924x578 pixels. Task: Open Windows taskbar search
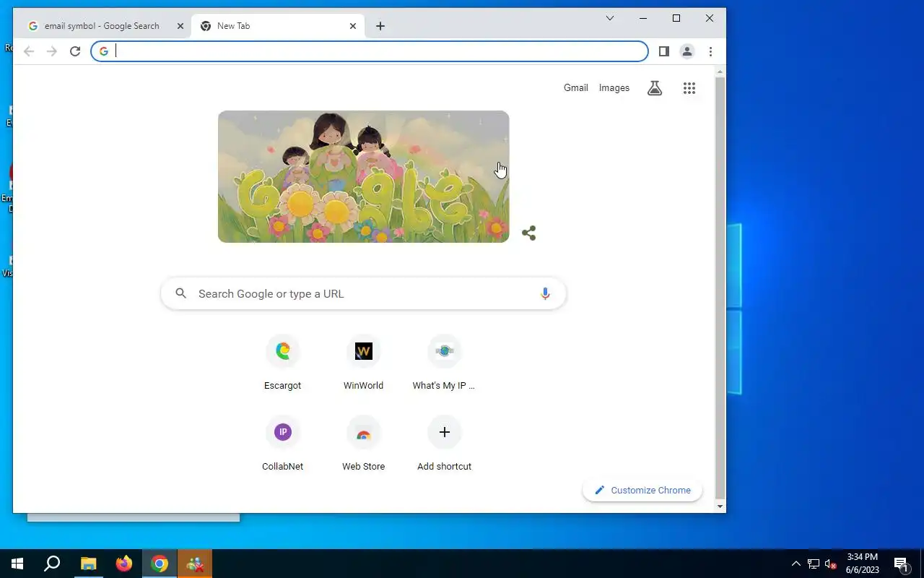[52, 564]
